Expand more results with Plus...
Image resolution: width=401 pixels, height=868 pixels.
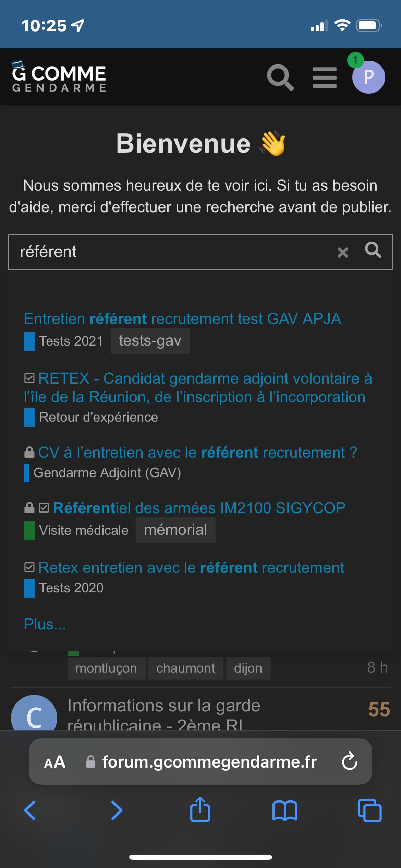[x=45, y=624]
